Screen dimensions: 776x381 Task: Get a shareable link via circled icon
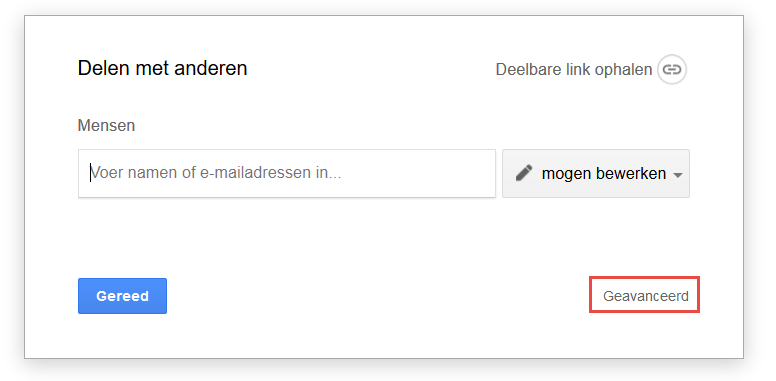[672, 69]
